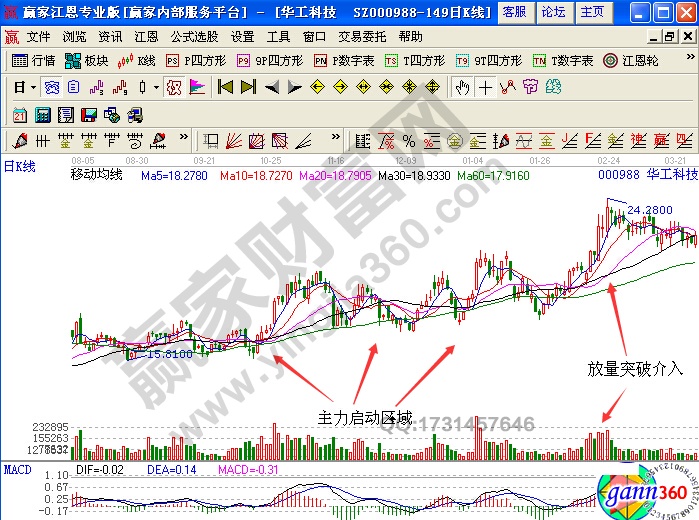Click the 日K线 chart label
Screen dimensions: 699x520
click(20, 167)
